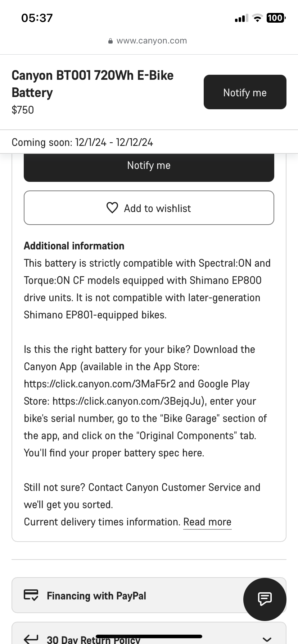
Task: Tap the product title Canyon BT001 Battery
Action: [92, 84]
